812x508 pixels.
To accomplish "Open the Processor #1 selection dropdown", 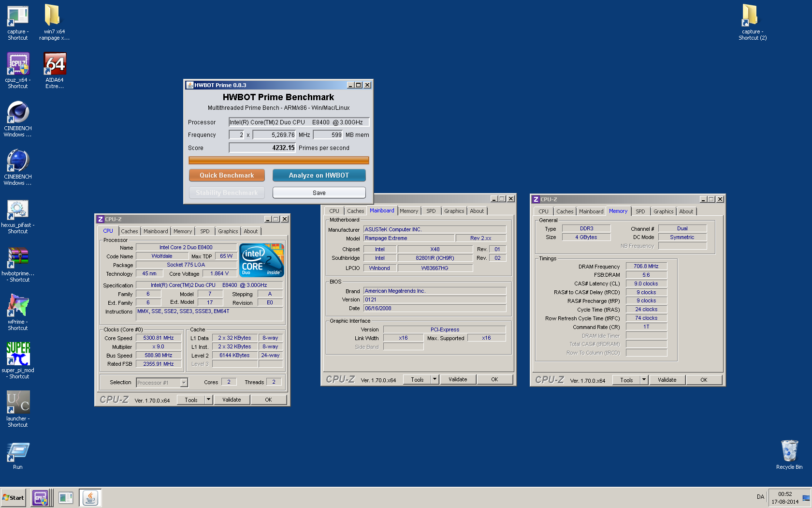I will coord(162,383).
